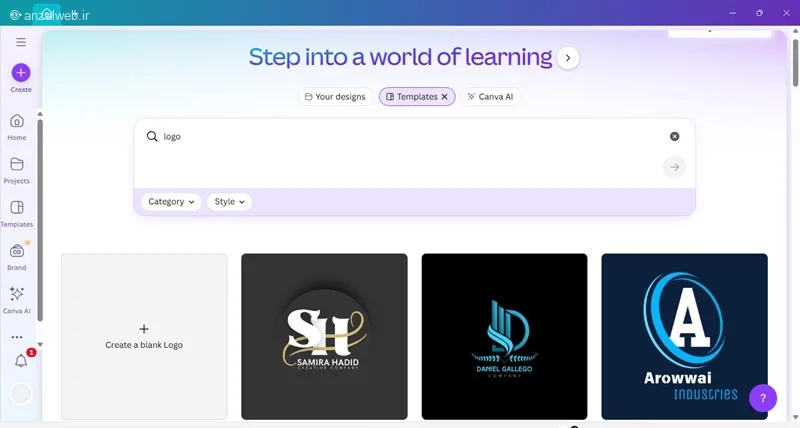The image size is (800, 428).
Task: Open the Arowwai Industries logo template
Action: coord(685,337)
